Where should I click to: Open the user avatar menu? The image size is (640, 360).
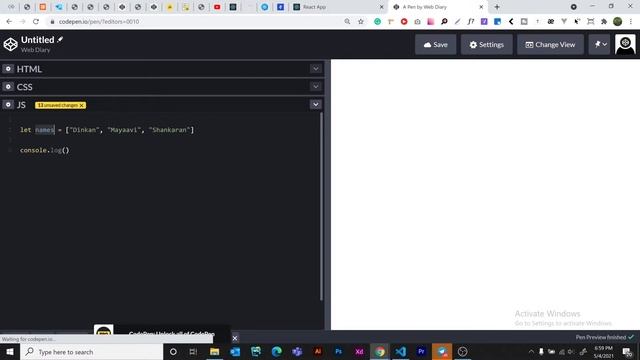click(625, 44)
